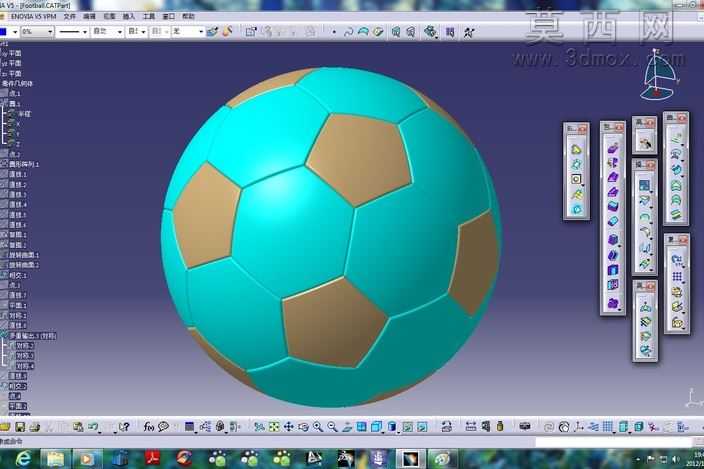This screenshot has width=704, height=469.
Task: Open the ENOVIA V5 VPM menu
Action: (x=33, y=16)
